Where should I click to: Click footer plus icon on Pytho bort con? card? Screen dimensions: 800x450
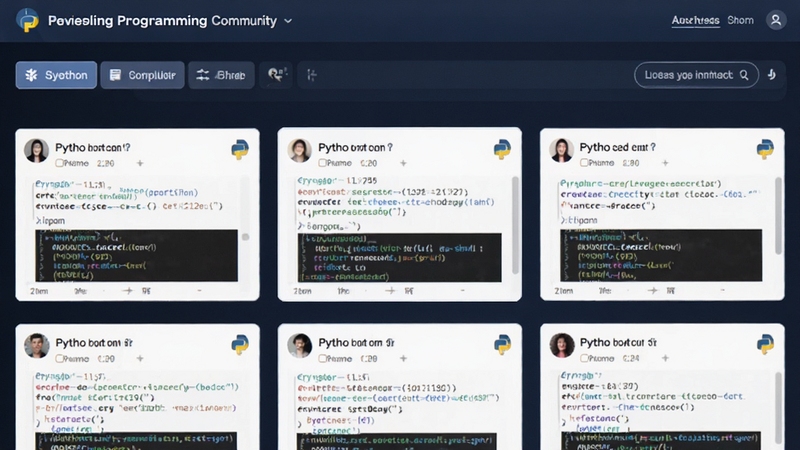pos(128,291)
